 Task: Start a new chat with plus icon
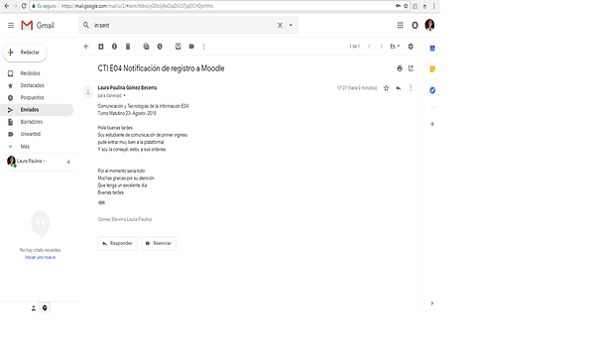coord(68,162)
